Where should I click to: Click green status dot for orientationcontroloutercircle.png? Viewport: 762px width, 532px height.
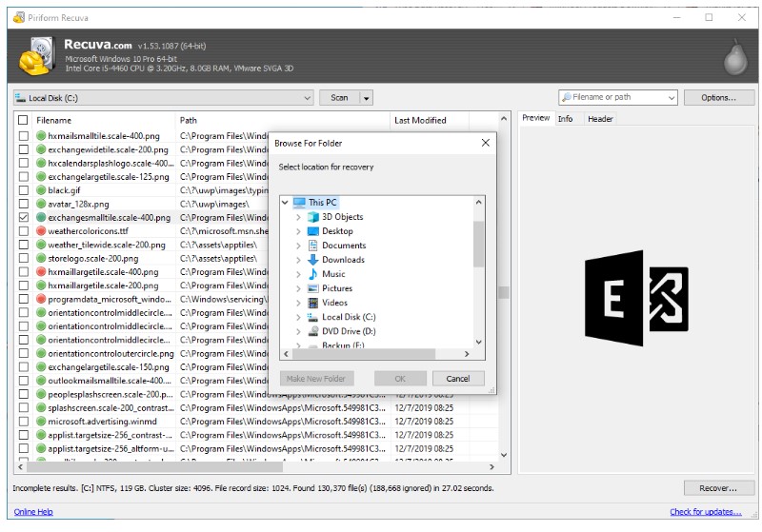[41, 353]
